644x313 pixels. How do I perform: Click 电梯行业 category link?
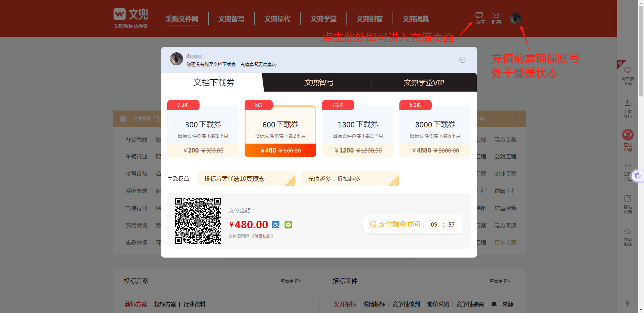[x=136, y=208]
